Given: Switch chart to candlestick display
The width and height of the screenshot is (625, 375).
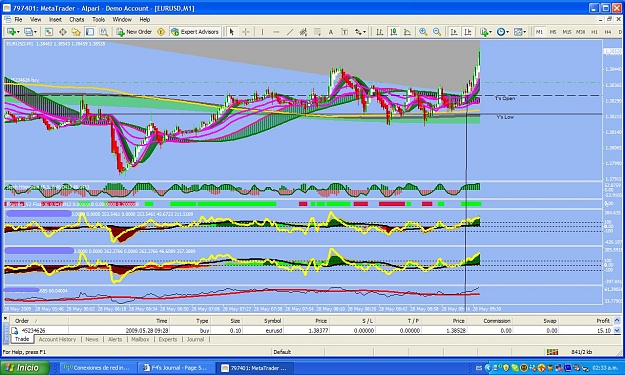Looking at the screenshot, I should pyautogui.click(x=393, y=32).
